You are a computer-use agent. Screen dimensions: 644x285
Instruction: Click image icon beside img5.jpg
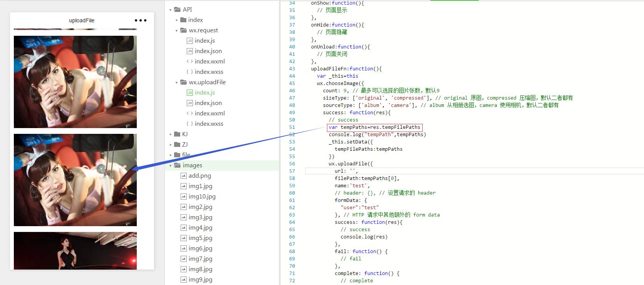click(184, 238)
